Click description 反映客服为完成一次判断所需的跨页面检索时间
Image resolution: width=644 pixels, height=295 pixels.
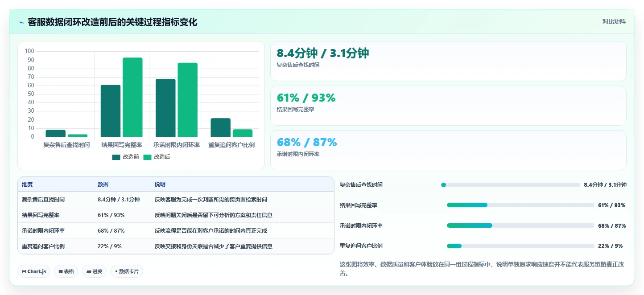pyautogui.click(x=211, y=200)
